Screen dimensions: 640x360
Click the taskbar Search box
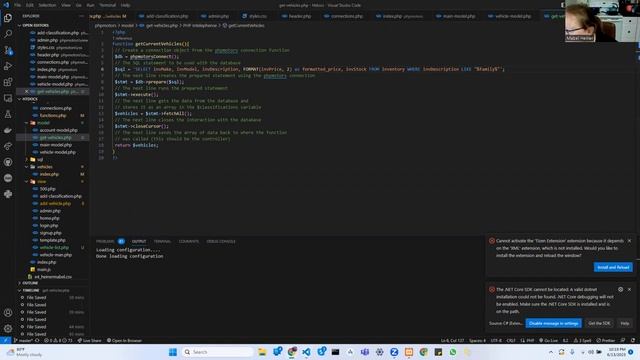218,352
